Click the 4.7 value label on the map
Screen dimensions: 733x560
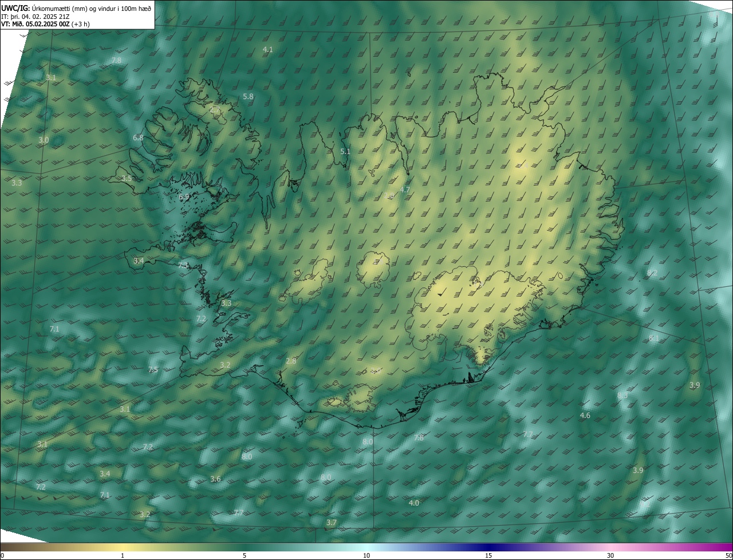(405, 190)
